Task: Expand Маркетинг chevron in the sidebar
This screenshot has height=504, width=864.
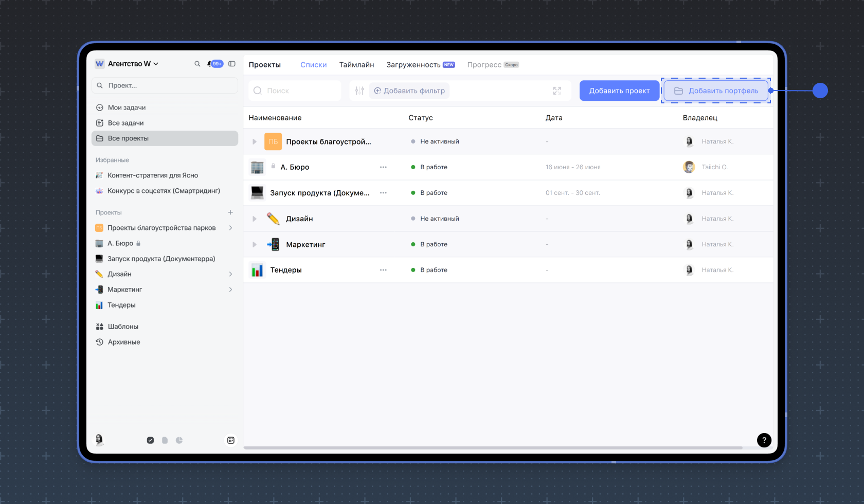Action: (x=230, y=290)
